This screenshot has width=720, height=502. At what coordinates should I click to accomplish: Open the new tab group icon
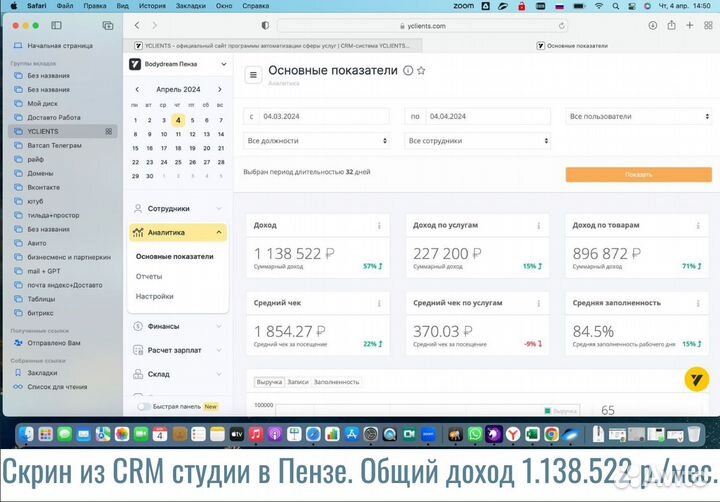click(x=108, y=26)
